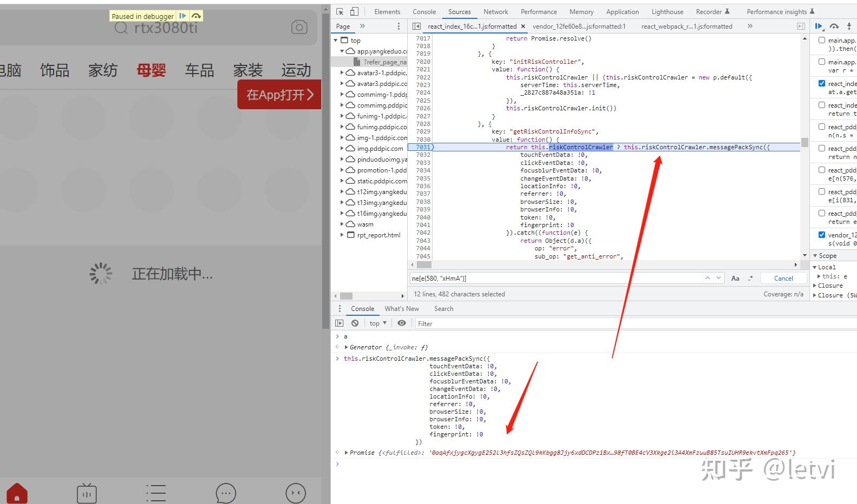Open the Application panel tab
857x504 pixels.
click(x=622, y=11)
